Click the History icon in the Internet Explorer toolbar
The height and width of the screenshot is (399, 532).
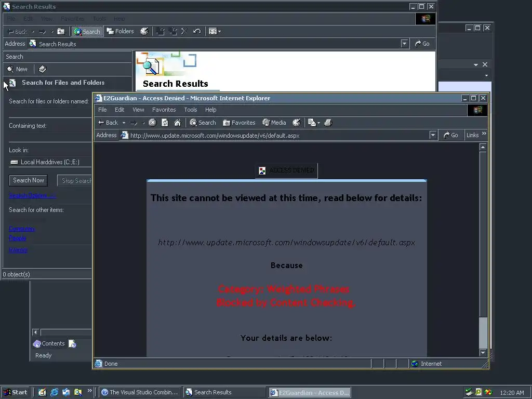coord(297,123)
